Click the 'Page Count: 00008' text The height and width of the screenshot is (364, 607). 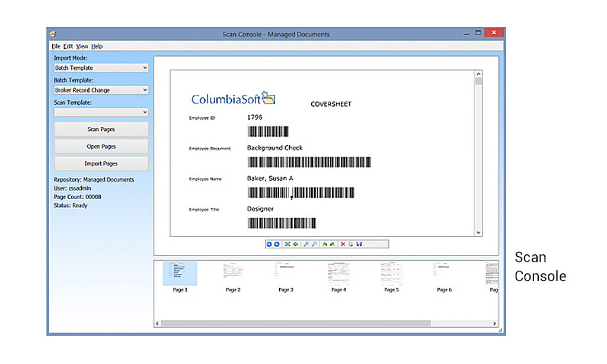(78, 197)
